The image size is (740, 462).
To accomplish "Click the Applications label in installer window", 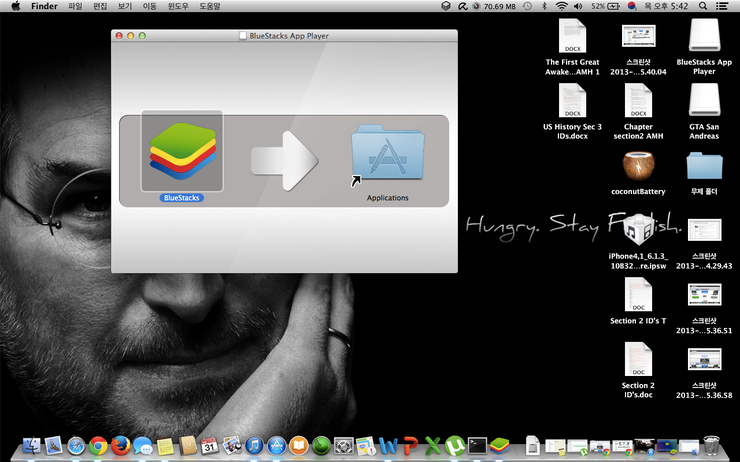I will point(387,198).
